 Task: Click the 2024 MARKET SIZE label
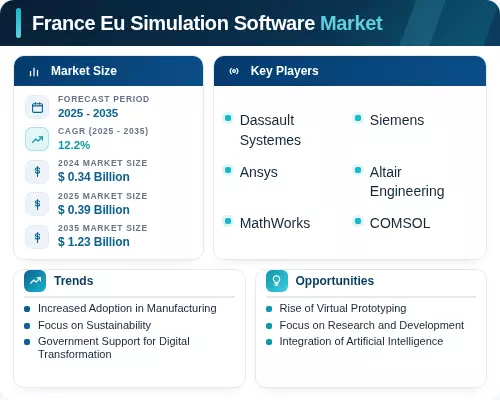click(103, 163)
